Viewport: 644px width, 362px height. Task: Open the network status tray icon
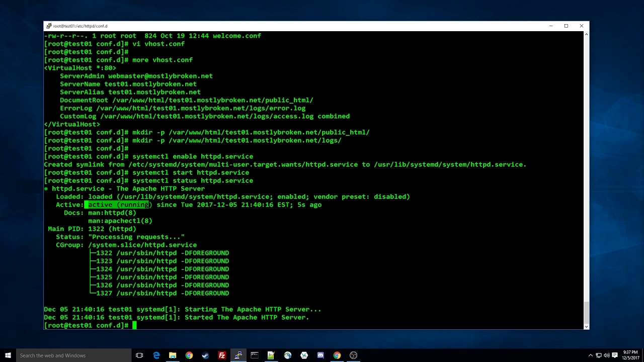coord(599,355)
